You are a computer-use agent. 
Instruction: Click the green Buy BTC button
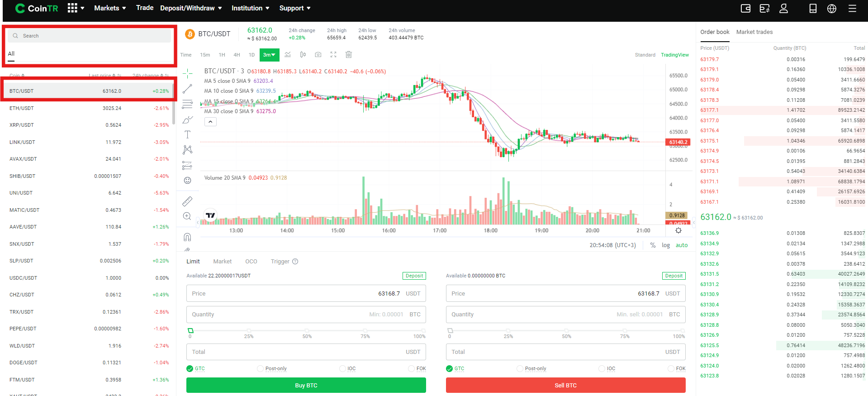[306, 385]
